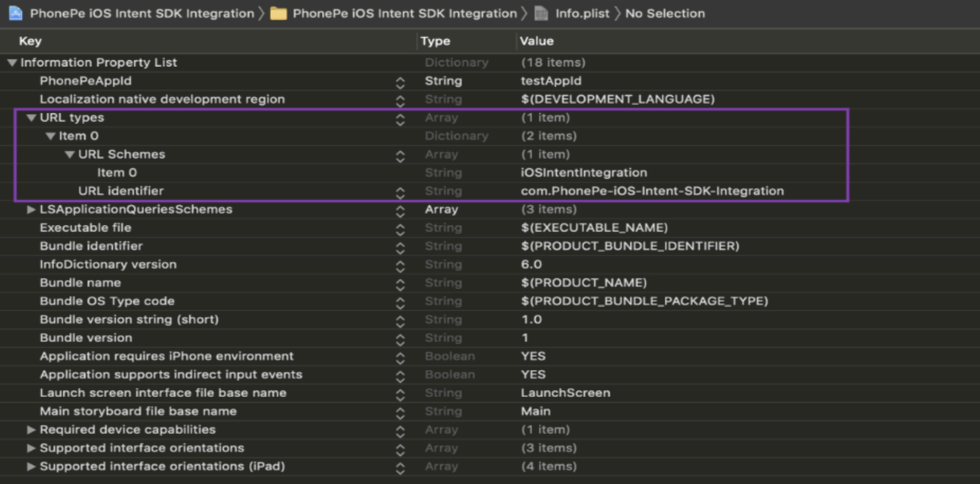This screenshot has width=980, height=484.
Task: Click the Value column header
Action: [x=536, y=41]
